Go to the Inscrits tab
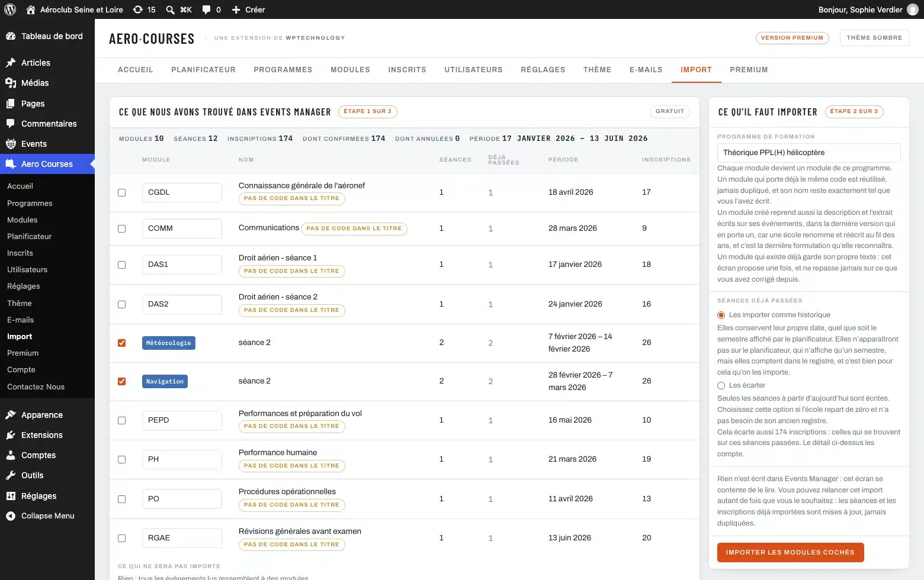Image resolution: width=924 pixels, height=580 pixels. [407, 70]
